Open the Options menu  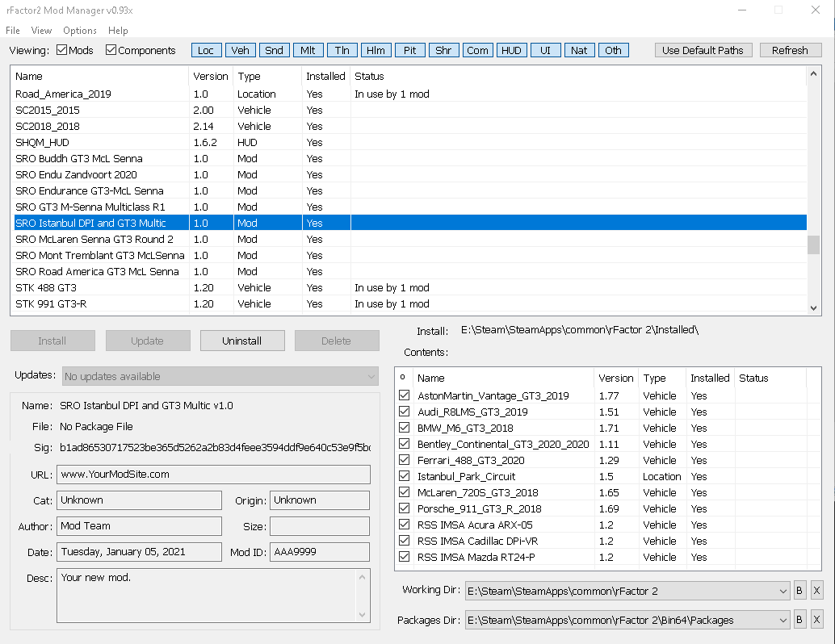[80, 31]
